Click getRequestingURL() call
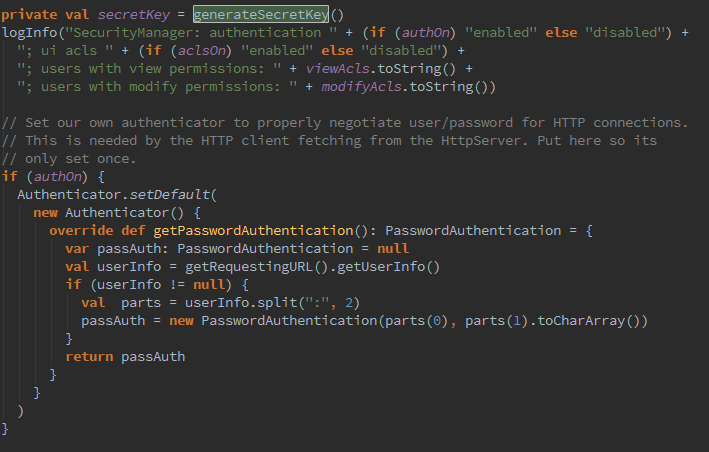 tap(256, 267)
